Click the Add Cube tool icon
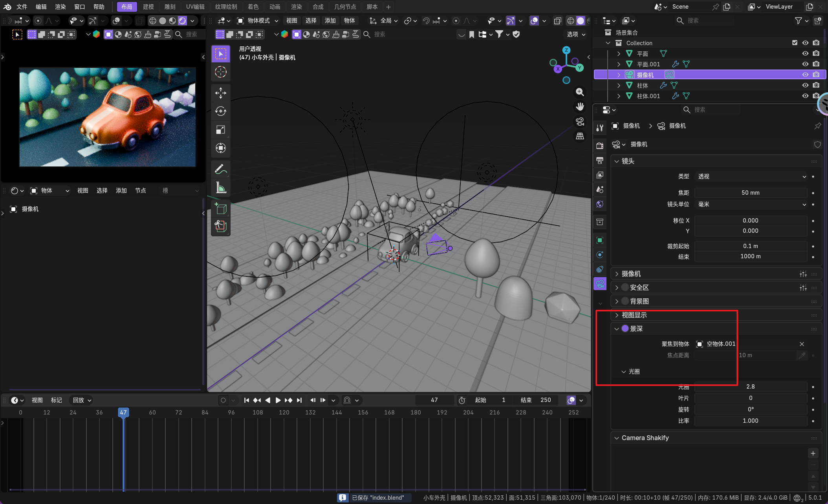 point(220,208)
